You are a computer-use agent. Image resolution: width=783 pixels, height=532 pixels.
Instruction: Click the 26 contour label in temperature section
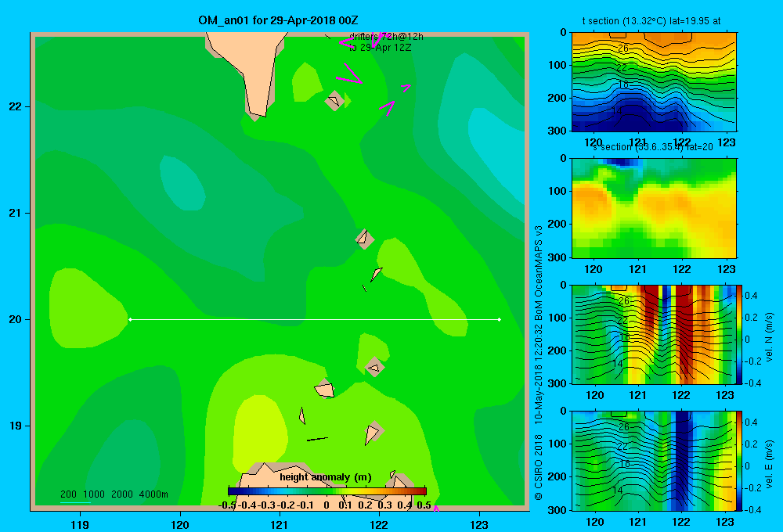[623, 49]
